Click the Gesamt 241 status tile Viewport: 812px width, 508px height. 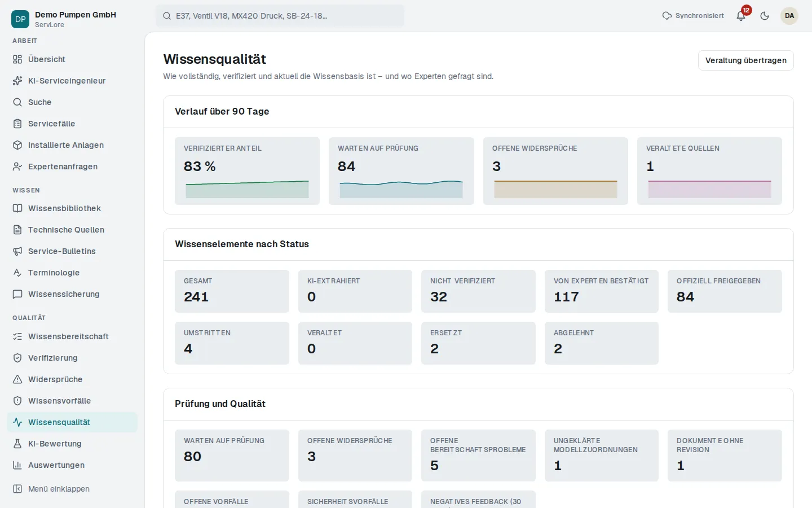[232, 291]
